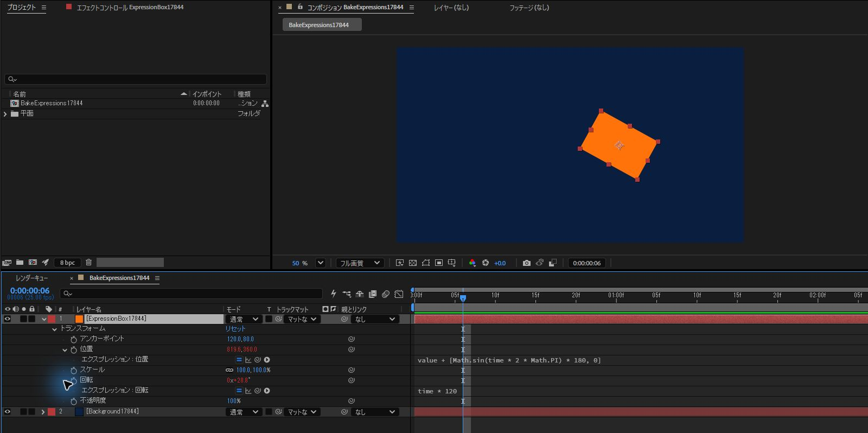The height and width of the screenshot is (433, 868).
Task: Toggle transparency grid in composition viewer
Action: (x=413, y=263)
